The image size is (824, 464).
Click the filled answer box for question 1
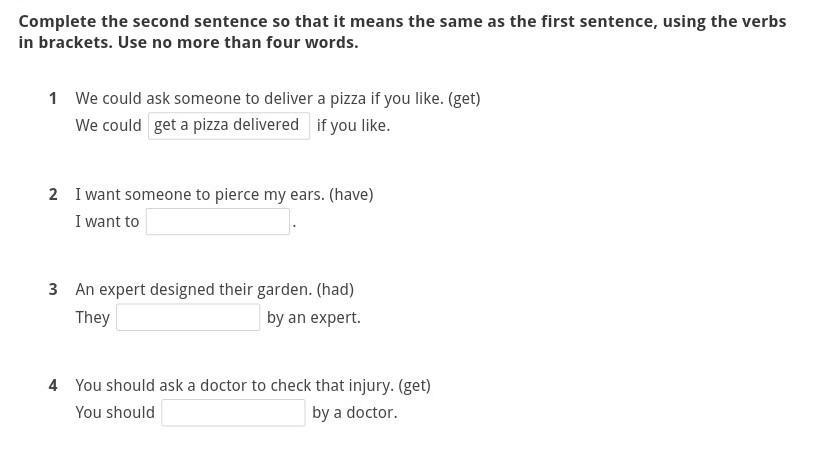point(229,125)
